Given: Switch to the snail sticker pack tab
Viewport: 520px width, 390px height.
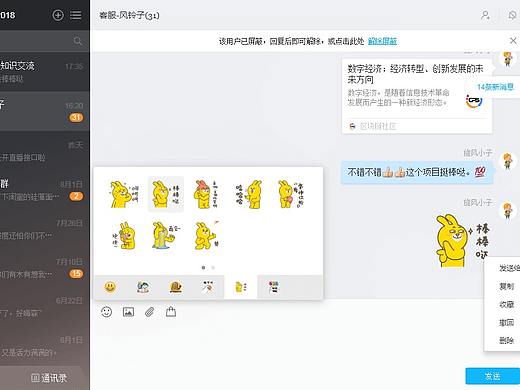Looking at the screenshot, I should click(x=175, y=287).
